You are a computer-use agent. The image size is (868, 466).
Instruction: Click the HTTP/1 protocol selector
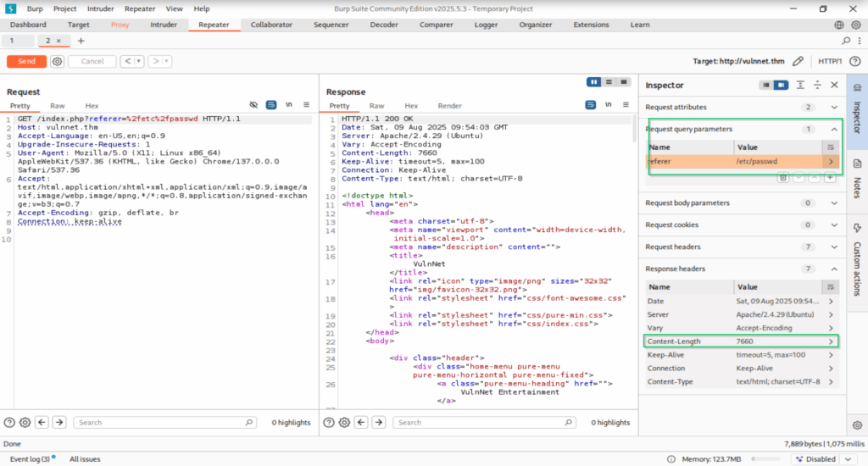click(830, 62)
